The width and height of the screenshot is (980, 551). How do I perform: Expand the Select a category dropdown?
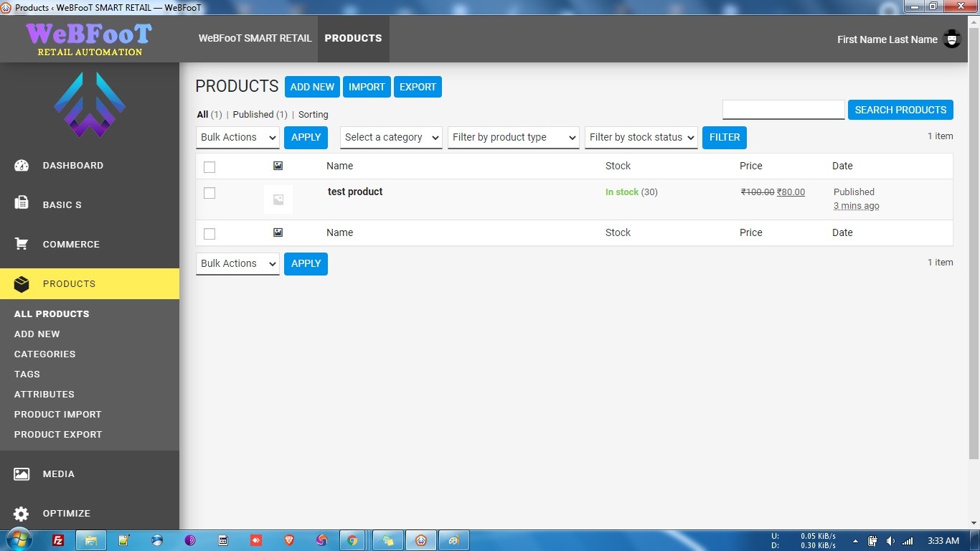391,138
